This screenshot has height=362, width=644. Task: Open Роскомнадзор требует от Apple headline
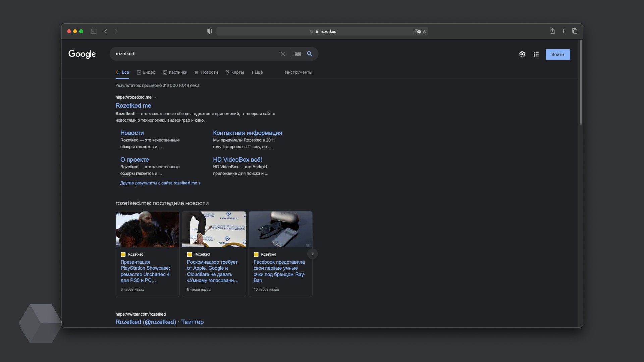pyautogui.click(x=213, y=271)
